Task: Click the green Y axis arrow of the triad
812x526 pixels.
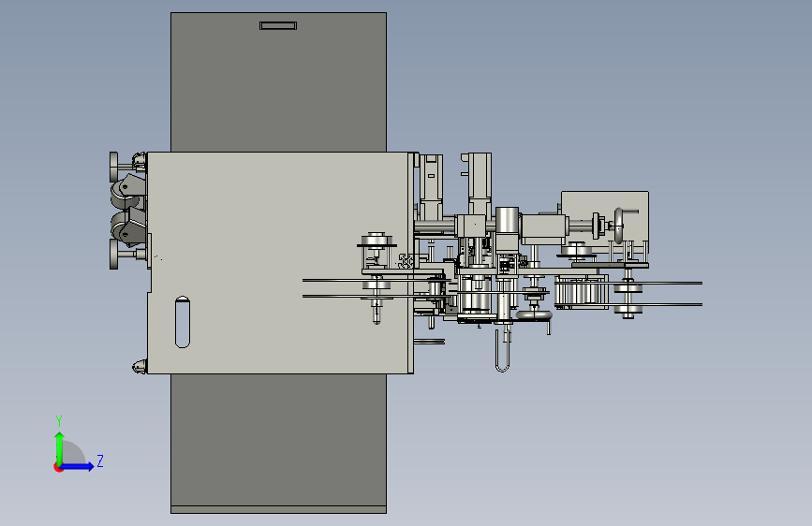Action: [60, 447]
